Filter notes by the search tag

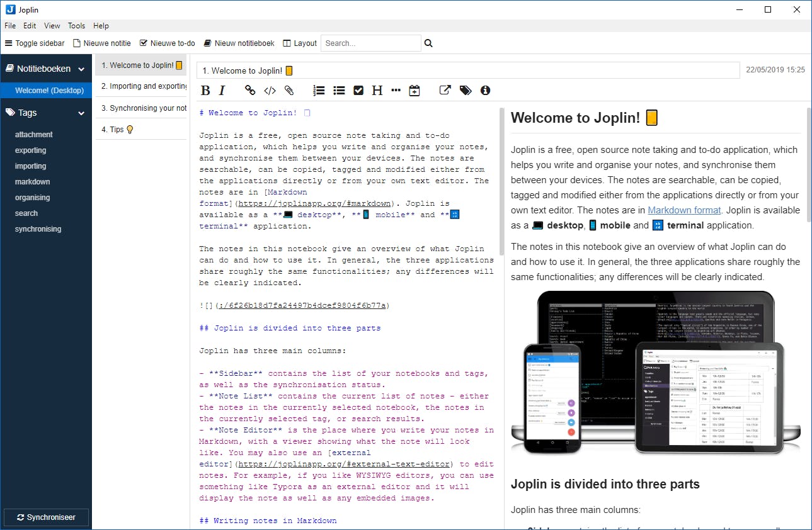pos(26,213)
